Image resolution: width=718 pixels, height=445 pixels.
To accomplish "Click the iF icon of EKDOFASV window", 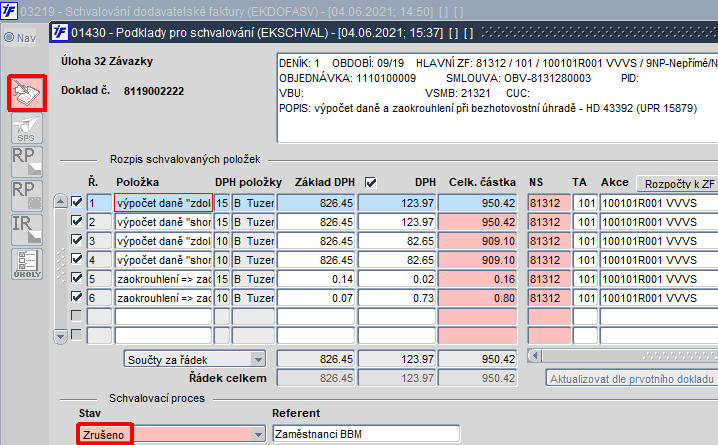I will [x=9, y=11].
